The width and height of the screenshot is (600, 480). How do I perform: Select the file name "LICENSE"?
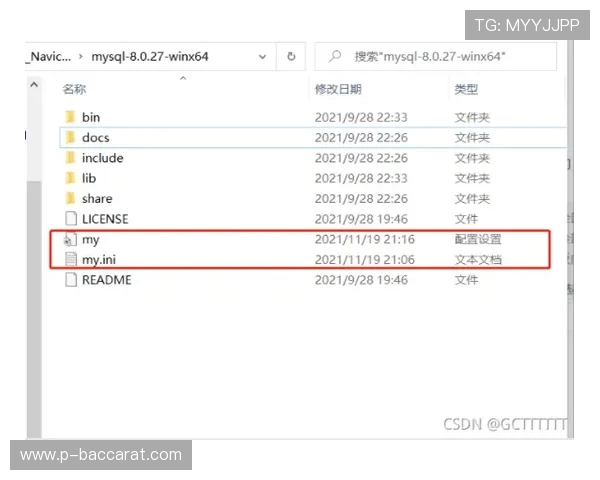point(105,219)
